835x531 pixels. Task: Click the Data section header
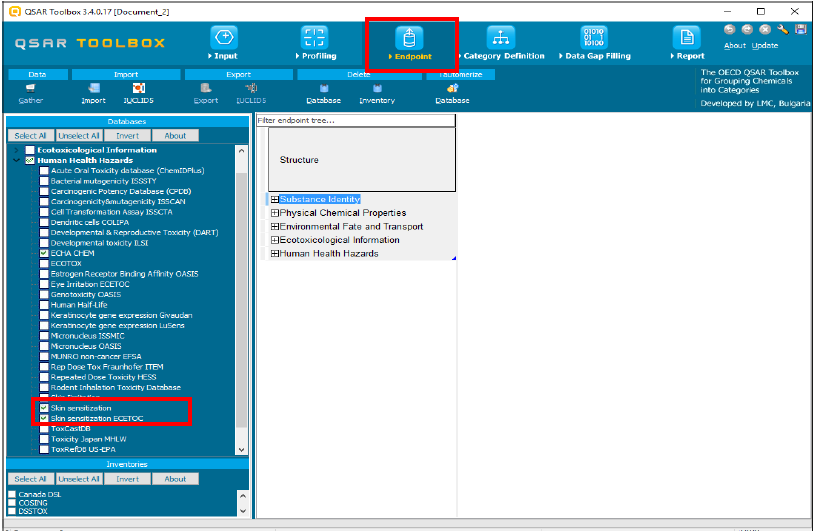38,75
